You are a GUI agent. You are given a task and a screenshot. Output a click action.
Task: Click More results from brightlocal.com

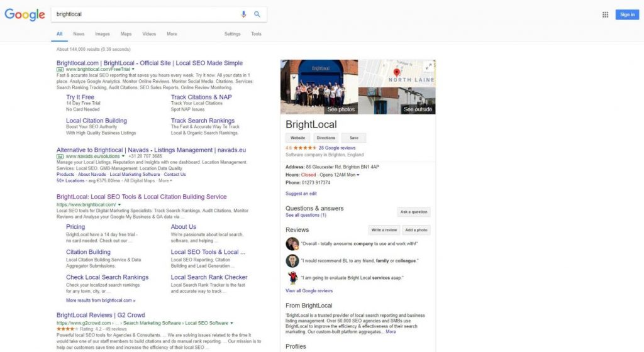(101, 300)
